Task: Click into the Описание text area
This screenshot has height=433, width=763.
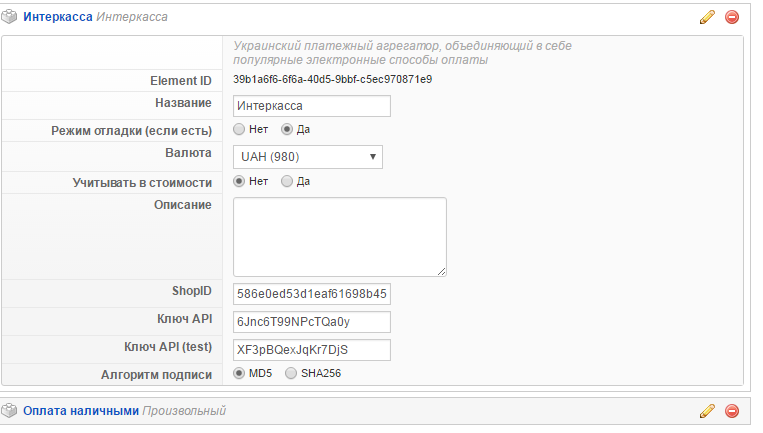Action: click(x=339, y=236)
